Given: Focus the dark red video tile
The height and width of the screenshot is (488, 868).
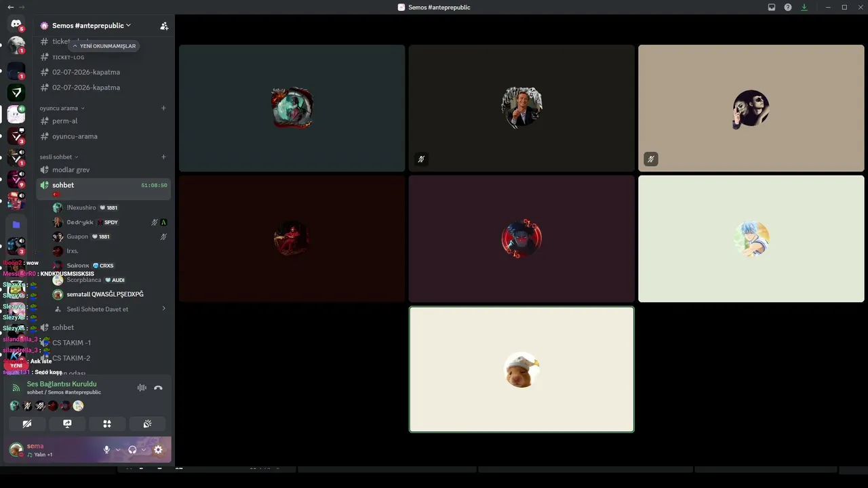Looking at the screenshot, I should click(292, 239).
